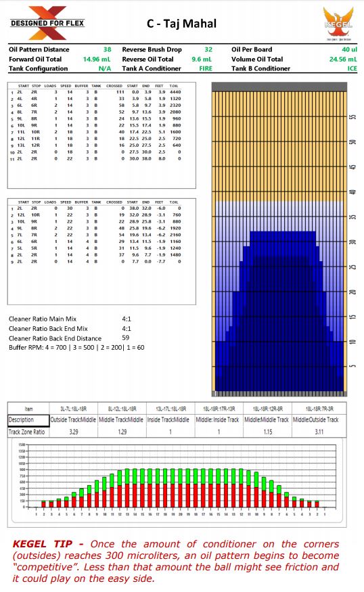Click the KEGEL TIP heading
The height and width of the screenshot is (592, 364).
(x=48, y=544)
